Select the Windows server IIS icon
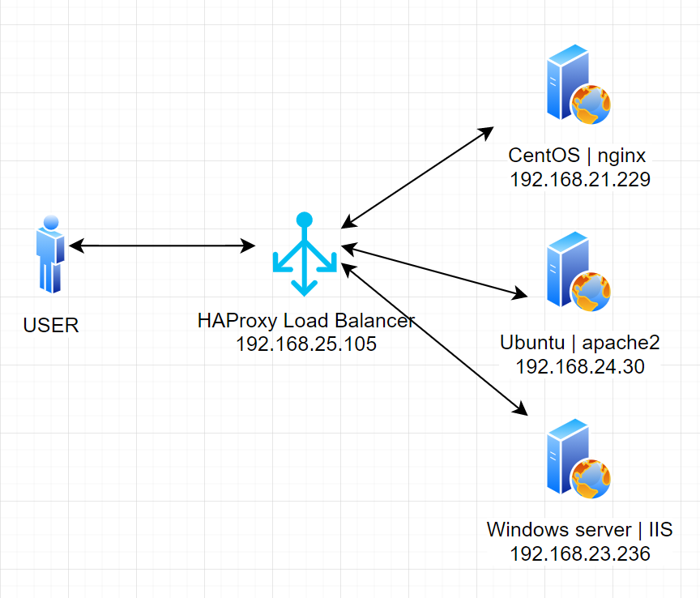700x598 pixels. (x=578, y=459)
